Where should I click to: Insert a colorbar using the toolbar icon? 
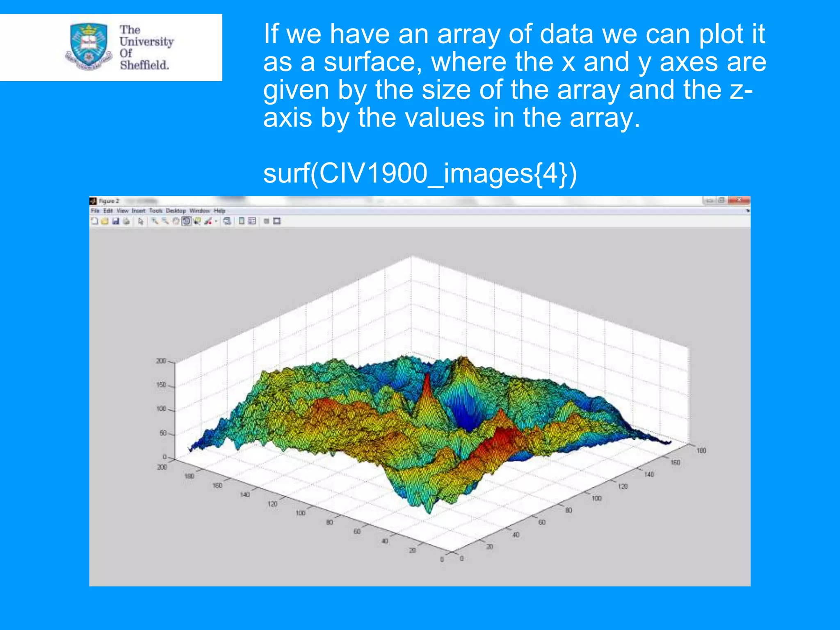click(x=242, y=221)
